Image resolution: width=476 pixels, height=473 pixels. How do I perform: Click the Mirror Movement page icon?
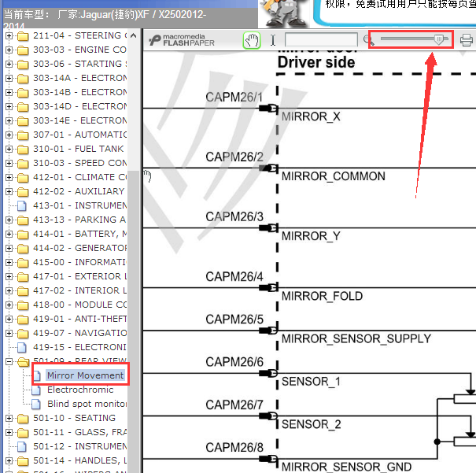tap(36, 375)
